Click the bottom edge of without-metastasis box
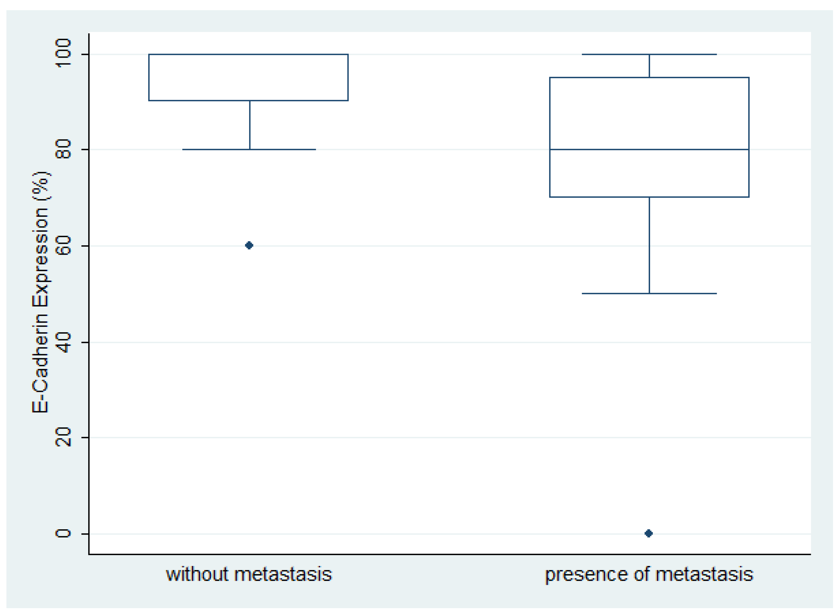This screenshot has height=616, width=840. tap(299, 100)
